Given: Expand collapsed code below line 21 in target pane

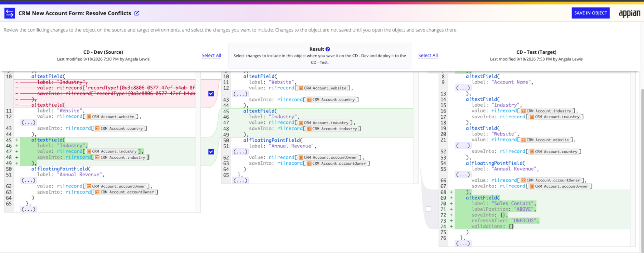Looking at the screenshot, I should tap(463, 146).
